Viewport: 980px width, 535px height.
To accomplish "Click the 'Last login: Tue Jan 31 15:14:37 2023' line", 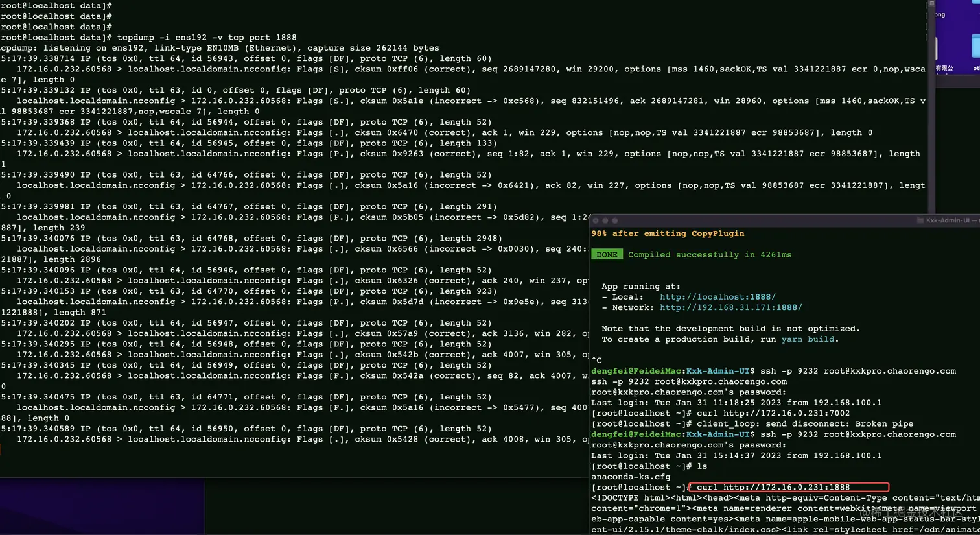I will click(736, 455).
